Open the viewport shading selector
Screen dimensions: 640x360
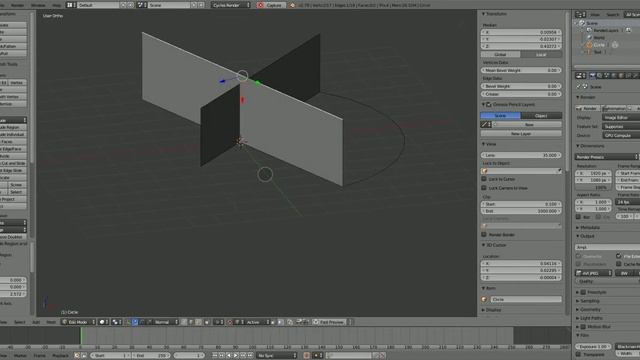(103, 322)
